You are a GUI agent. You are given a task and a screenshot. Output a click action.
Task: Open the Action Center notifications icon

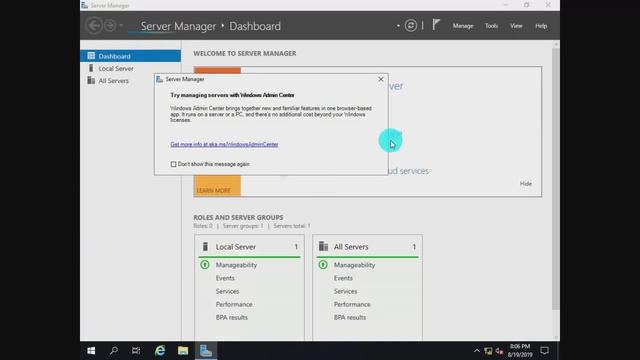point(544,351)
